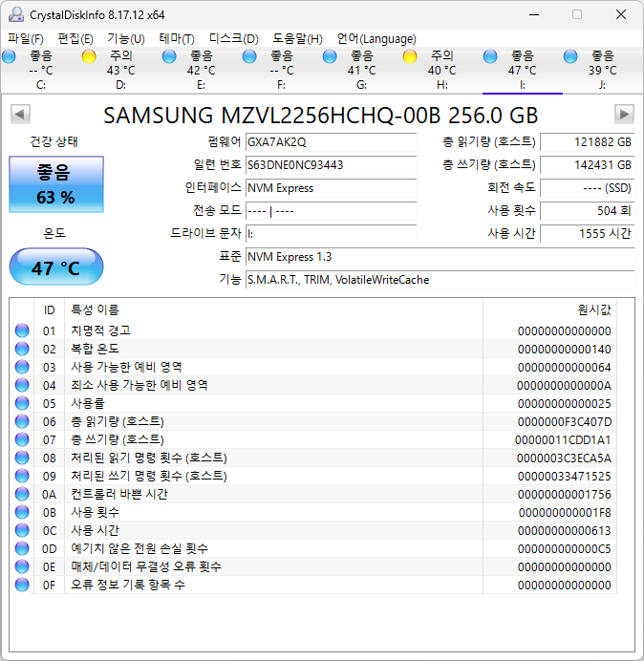Click status orb for 03 사용 가능한 예비 영역
This screenshot has height=661, width=644.
point(22,367)
